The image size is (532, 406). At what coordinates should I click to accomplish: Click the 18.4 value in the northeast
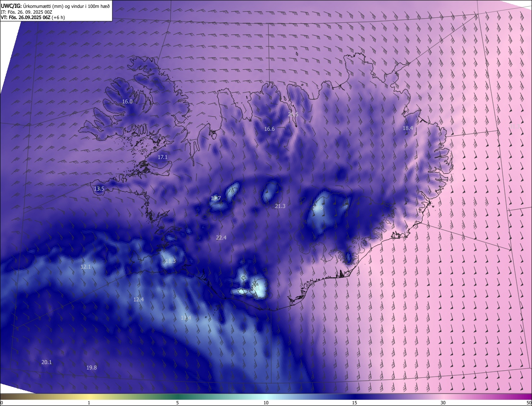(x=408, y=128)
